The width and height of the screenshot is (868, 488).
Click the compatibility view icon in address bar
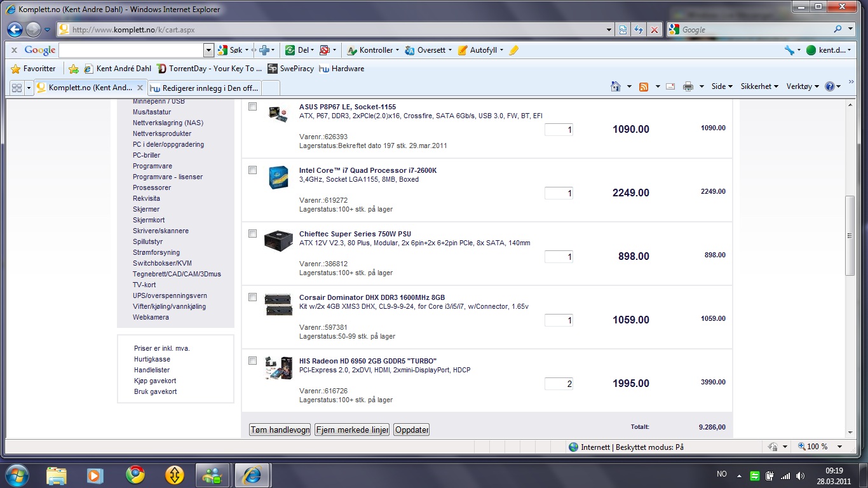[623, 30]
